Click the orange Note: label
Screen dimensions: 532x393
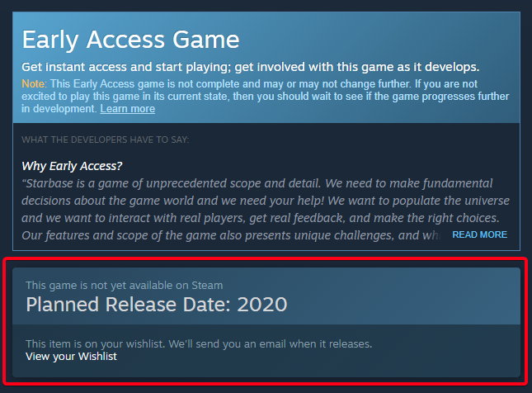pyautogui.click(x=35, y=84)
